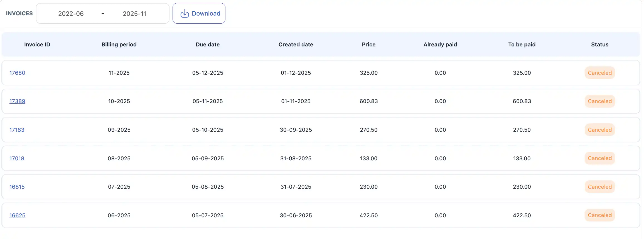Image resolution: width=644 pixels, height=239 pixels.
Task: Click the download tray icon
Action: pyautogui.click(x=185, y=14)
